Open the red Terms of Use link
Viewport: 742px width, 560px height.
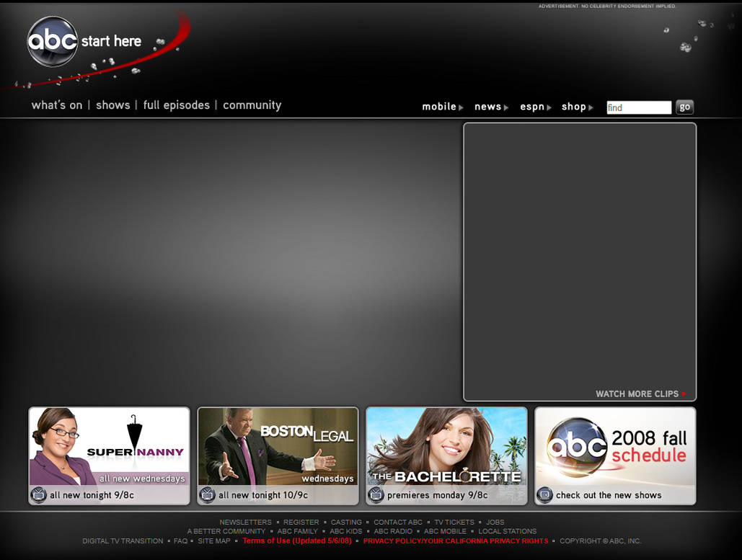point(297,541)
